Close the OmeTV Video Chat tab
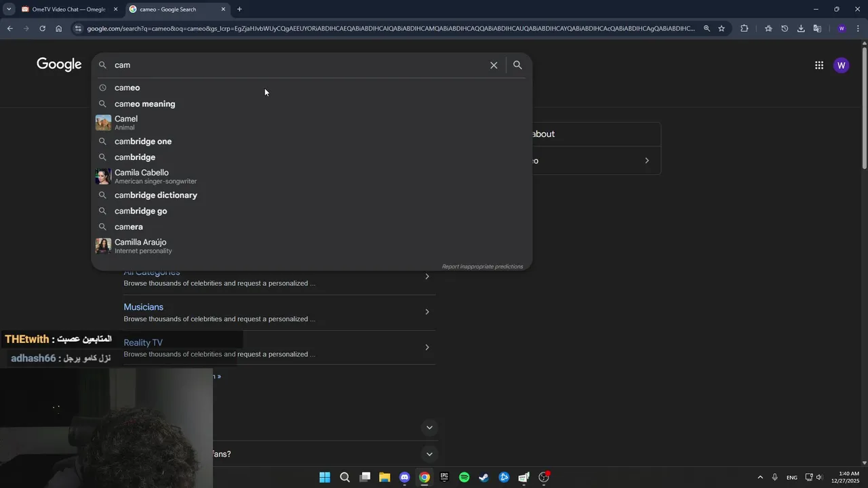Viewport: 868px width, 488px height. [x=115, y=9]
